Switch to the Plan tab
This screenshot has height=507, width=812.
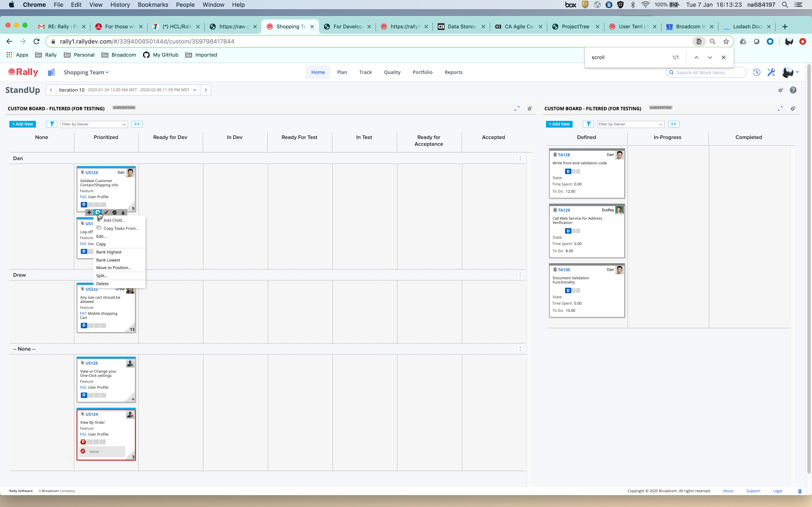pos(342,72)
